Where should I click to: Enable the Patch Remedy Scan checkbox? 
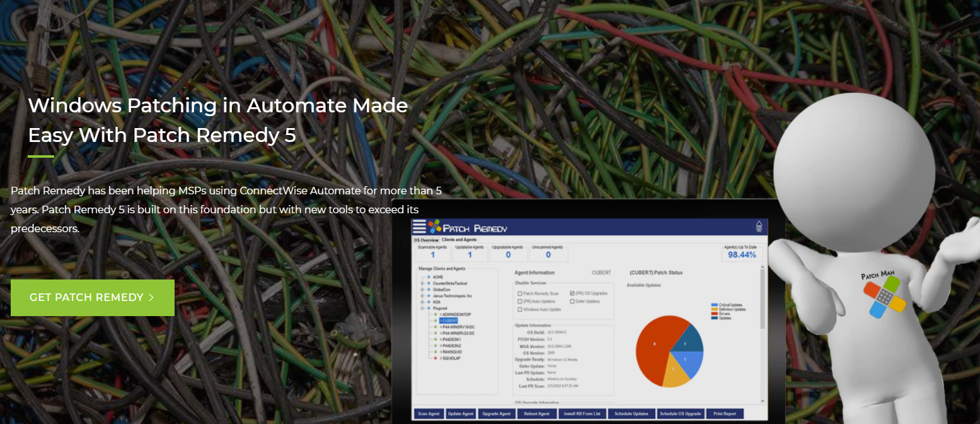(519, 293)
